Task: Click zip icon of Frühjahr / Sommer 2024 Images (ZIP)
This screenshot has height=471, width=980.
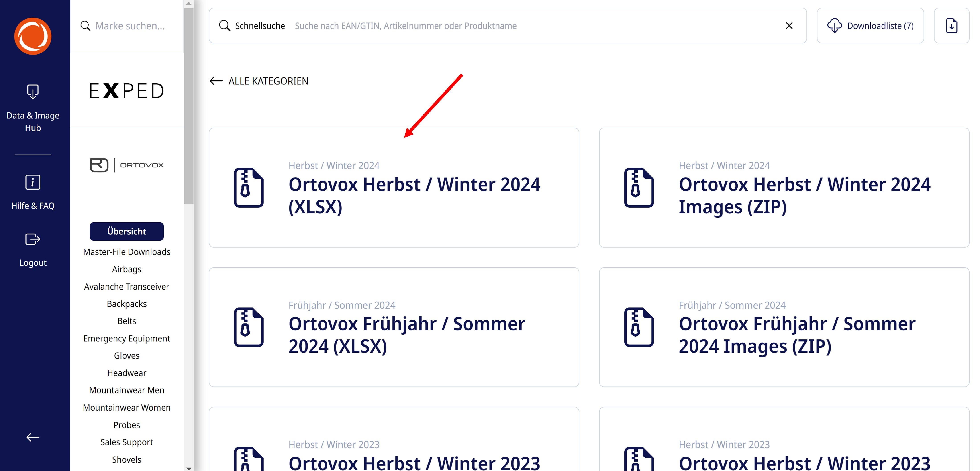Action: [x=639, y=327]
